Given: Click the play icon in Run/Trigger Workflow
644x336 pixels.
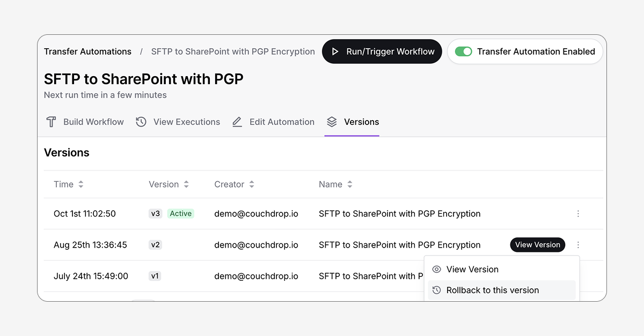Looking at the screenshot, I should click(x=335, y=52).
